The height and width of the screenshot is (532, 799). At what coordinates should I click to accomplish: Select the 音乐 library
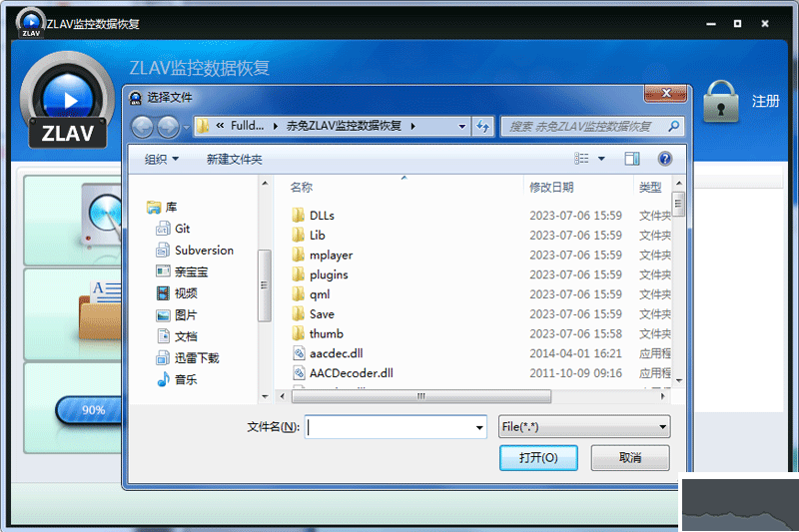(x=177, y=379)
